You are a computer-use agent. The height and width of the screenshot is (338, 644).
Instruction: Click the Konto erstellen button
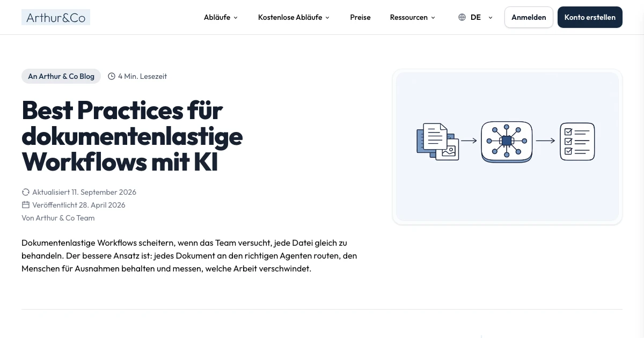click(590, 17)
